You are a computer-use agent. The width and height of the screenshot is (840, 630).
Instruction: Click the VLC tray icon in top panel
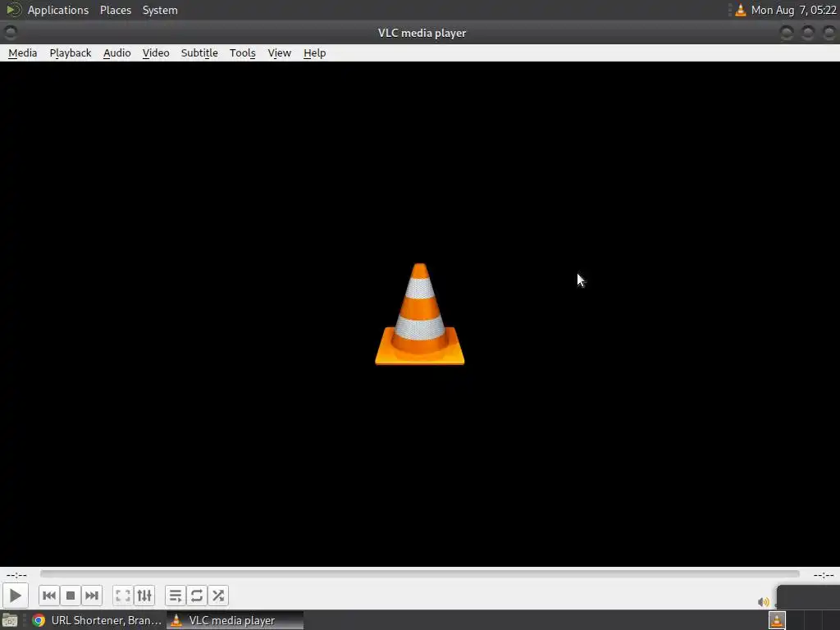tap(741, 10)
